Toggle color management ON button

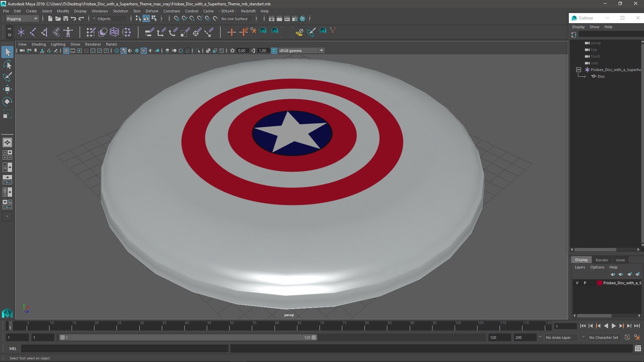[274, 51]
